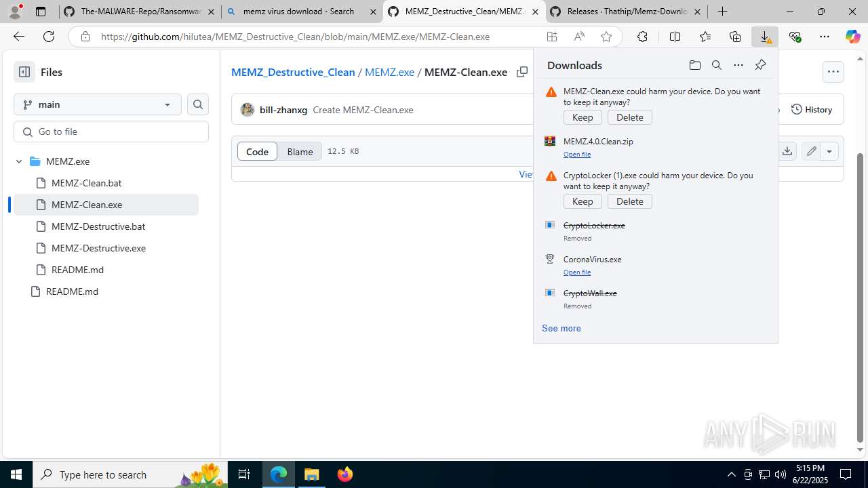Add this page to favorites star

pos(606,37)
